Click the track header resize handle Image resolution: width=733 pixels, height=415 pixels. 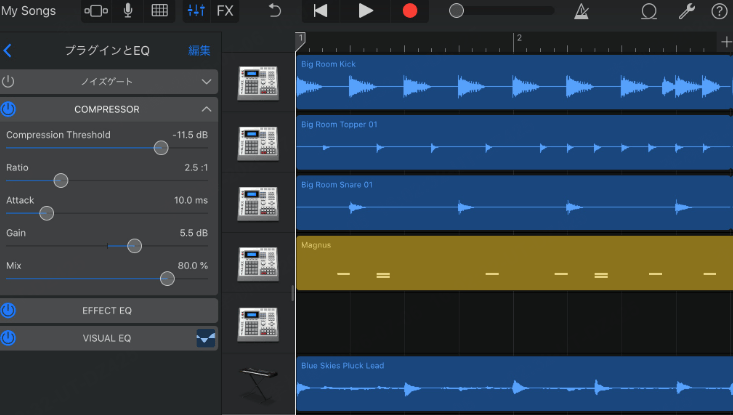point(293,293)
